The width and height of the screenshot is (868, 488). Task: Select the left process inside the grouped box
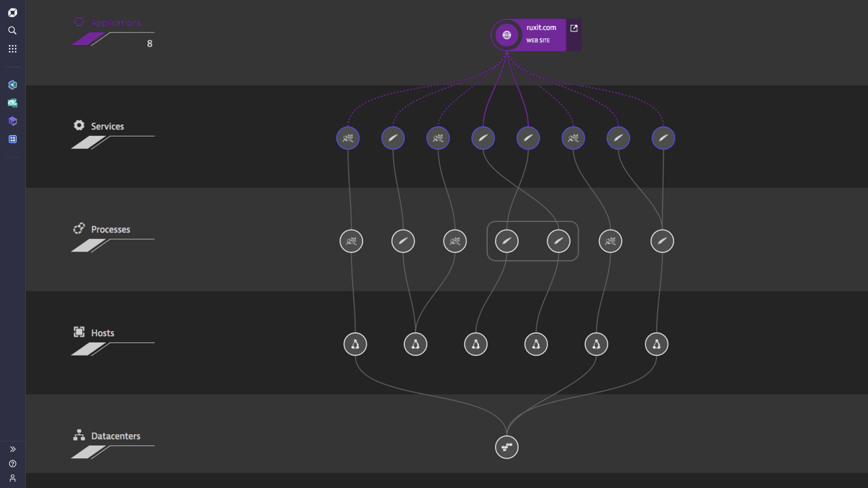[x=507, y=241]
